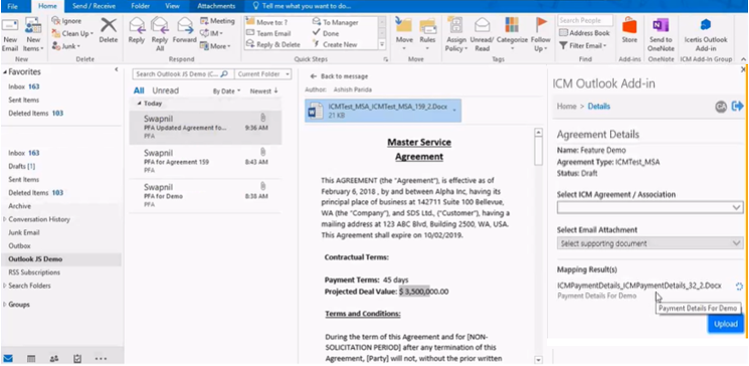Open the Drafts folder
This screenshot has width=749, height=366.
coord(21,166)
